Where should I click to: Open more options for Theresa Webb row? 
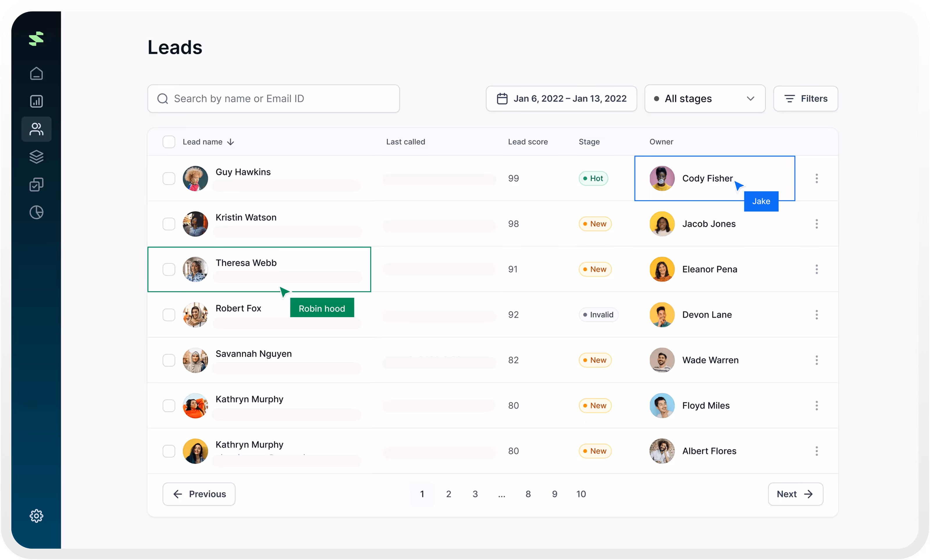point(817,270)
